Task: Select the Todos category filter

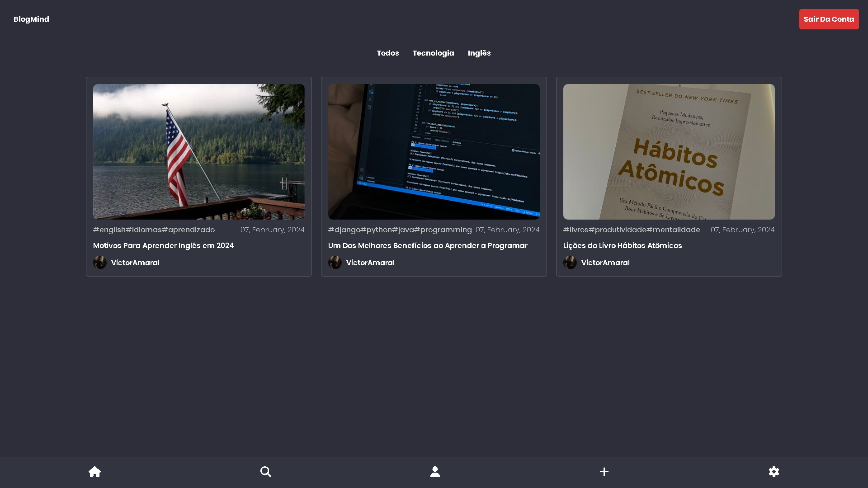Action: [x=388, y=53]
